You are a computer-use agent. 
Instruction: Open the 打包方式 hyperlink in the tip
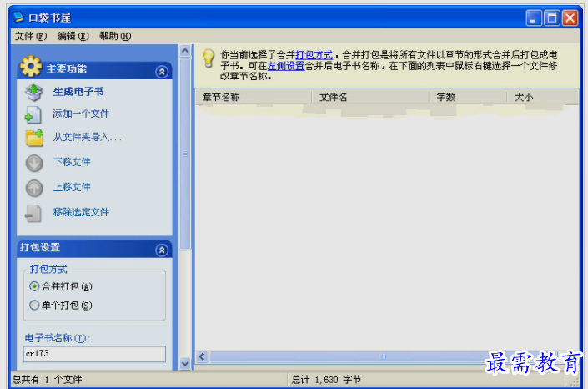[314, 55]
